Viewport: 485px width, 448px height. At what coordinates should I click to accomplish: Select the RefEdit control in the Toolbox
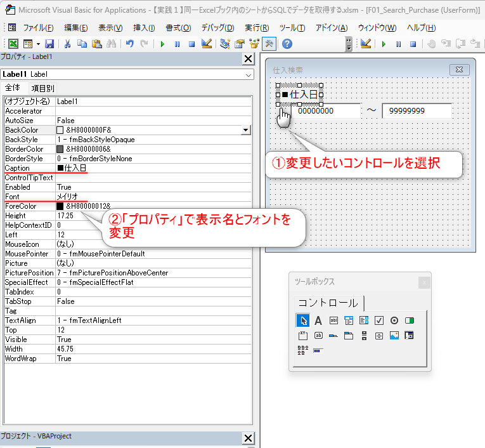point(409,336)
